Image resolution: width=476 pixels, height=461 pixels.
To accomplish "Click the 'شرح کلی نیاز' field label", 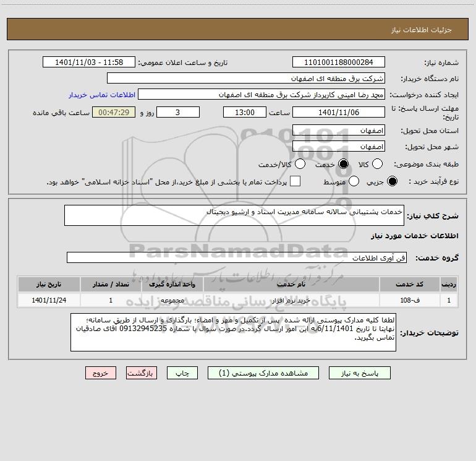I will click(x=433, y=216).
